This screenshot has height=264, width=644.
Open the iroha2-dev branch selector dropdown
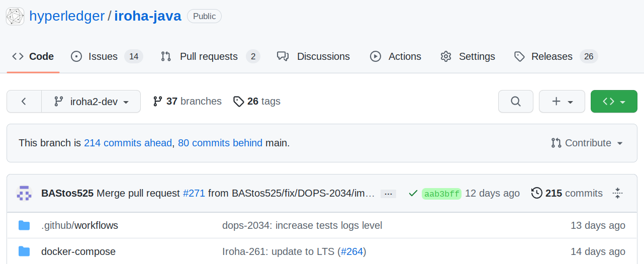click(91, 101)
